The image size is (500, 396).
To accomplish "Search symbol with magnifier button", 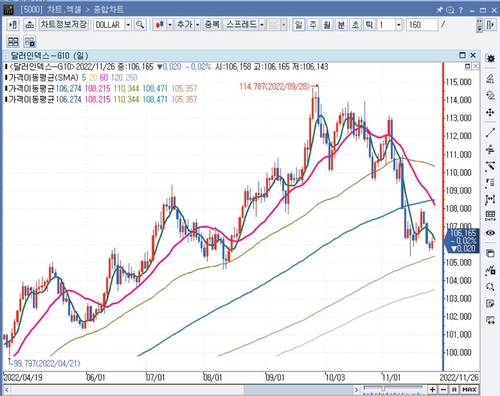I will (x=140, y=25).
